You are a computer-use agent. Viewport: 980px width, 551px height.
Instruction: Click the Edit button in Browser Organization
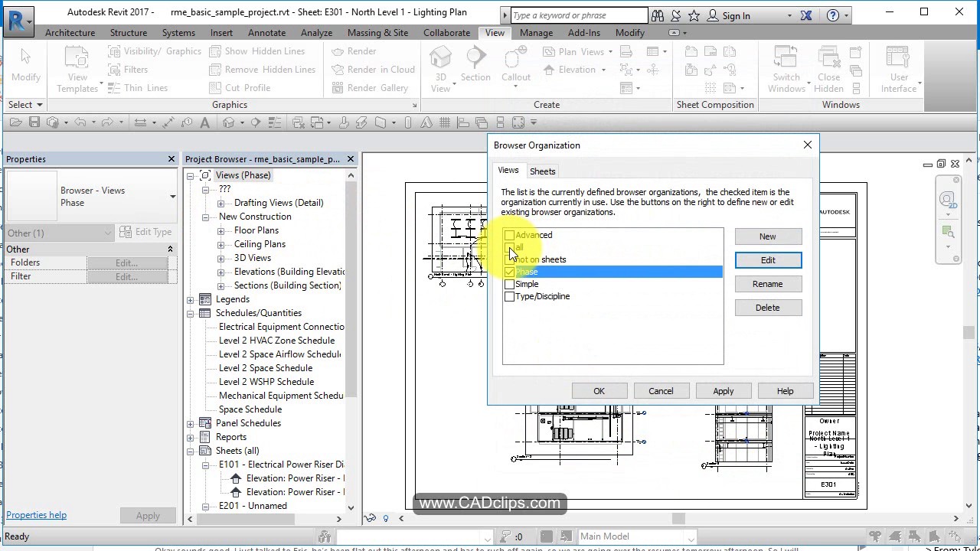(x=768, y=260)
